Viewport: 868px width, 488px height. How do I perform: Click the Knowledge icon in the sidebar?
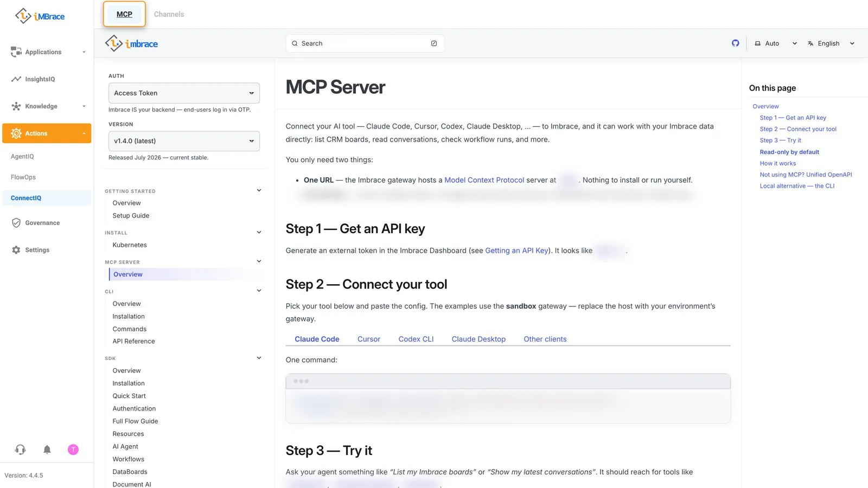[x=16, y=106]
